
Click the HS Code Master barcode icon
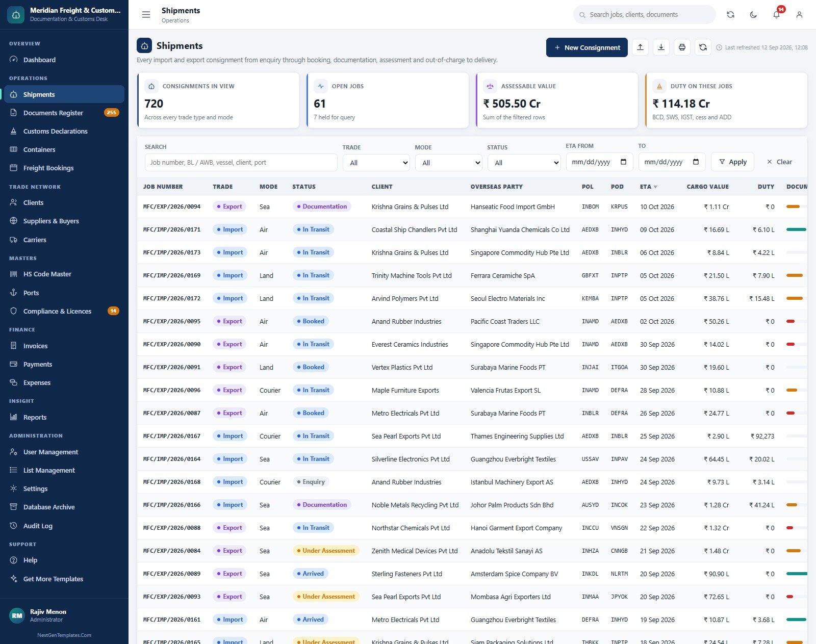(14, 274)
